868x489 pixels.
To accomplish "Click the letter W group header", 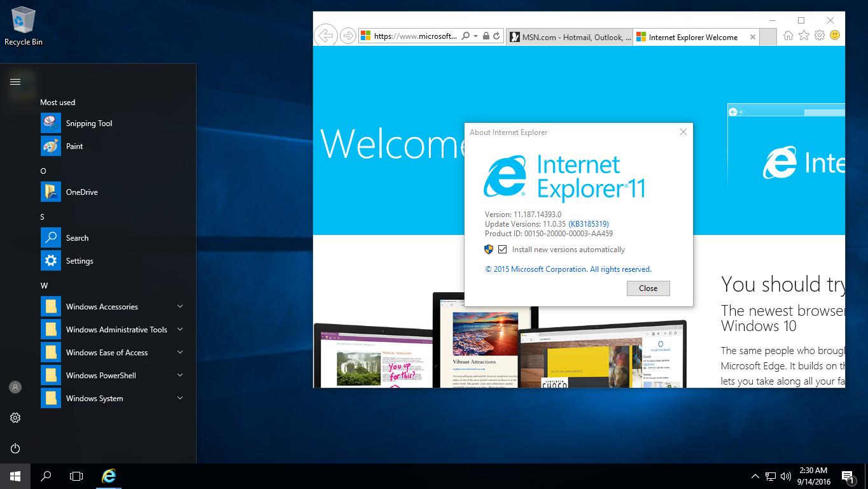I will (x=44, y=285).
